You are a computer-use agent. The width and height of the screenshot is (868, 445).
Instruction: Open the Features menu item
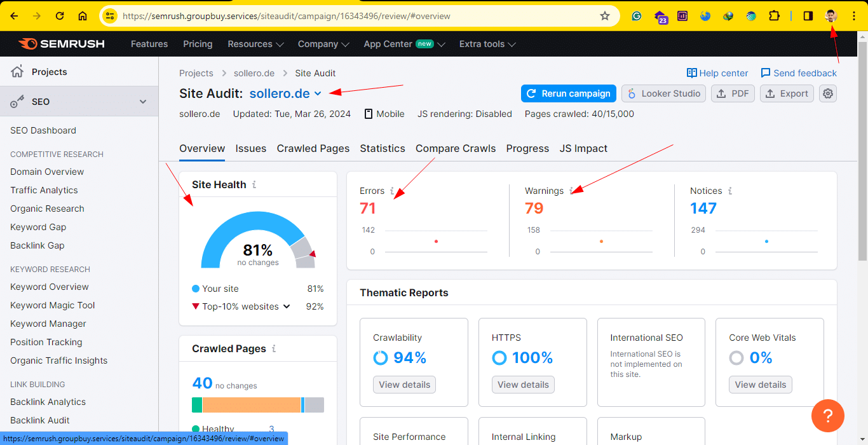point(149,44)
